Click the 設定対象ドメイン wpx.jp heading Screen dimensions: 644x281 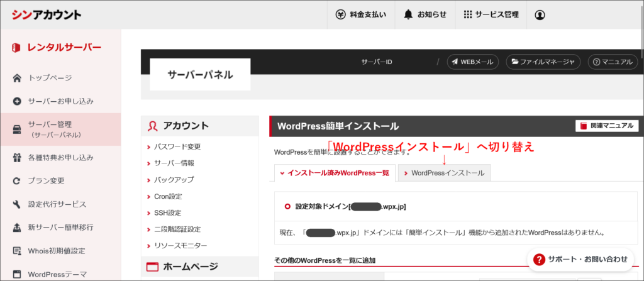[350, 207]
